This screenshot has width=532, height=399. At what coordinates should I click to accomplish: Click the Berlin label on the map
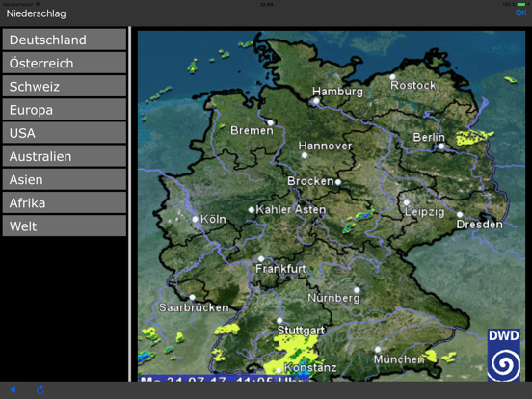click(429, 137)
